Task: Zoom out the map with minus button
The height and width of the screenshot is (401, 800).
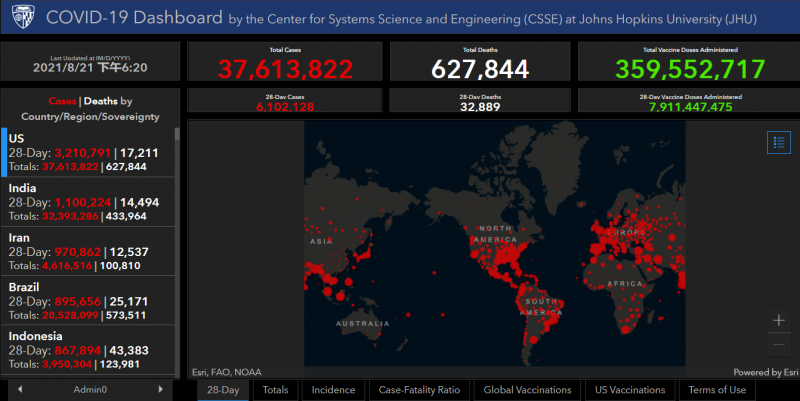Action: click(779, 344)
